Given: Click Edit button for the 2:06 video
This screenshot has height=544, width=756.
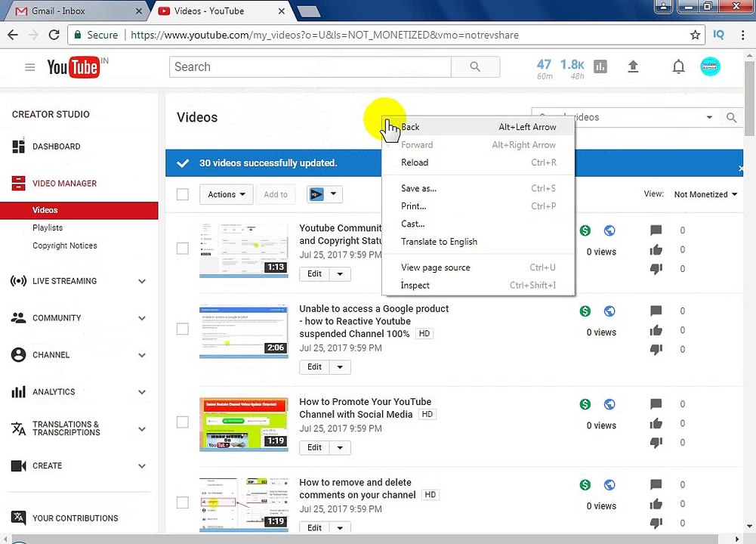Looking at the screenshot, I should point(314,367).
